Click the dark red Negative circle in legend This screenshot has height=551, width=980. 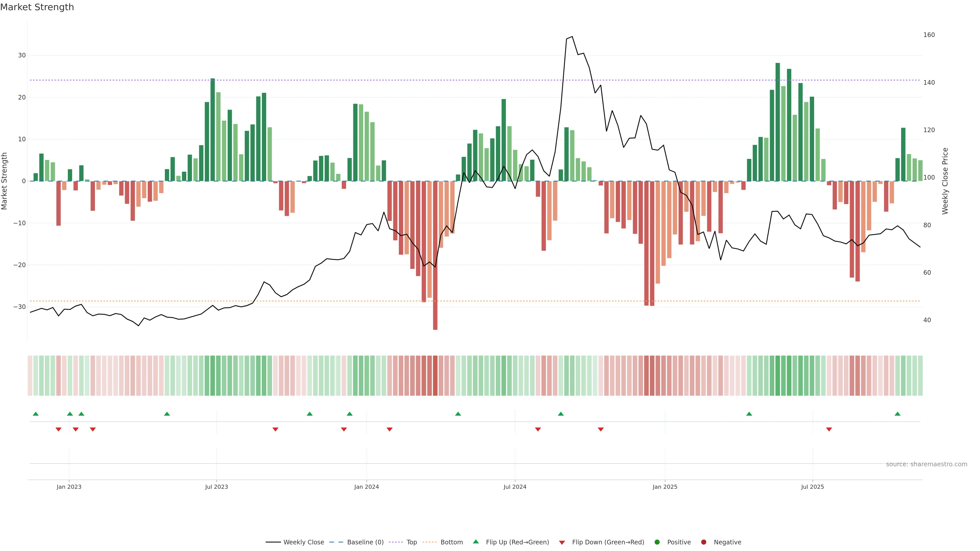[703, 542]
